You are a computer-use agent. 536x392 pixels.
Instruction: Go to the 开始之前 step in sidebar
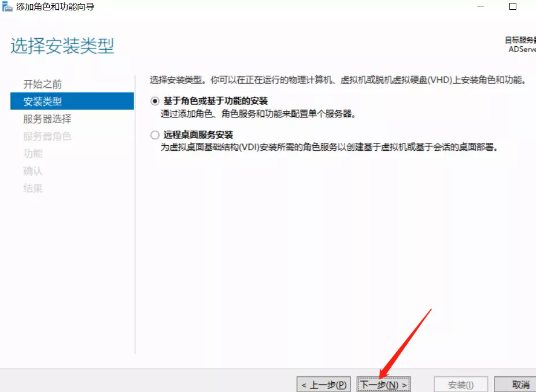(x=42, y=84)
